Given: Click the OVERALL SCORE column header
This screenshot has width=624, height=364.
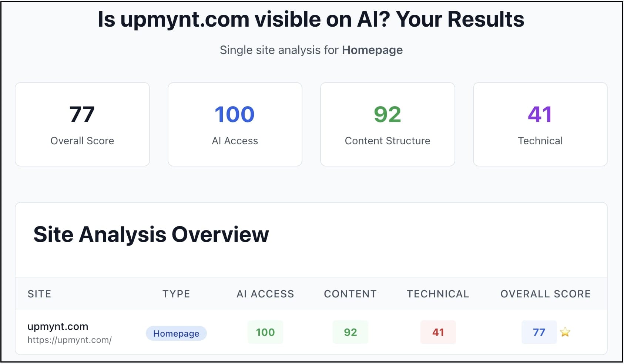Looking at the screenshot, I should pos(545,294).
